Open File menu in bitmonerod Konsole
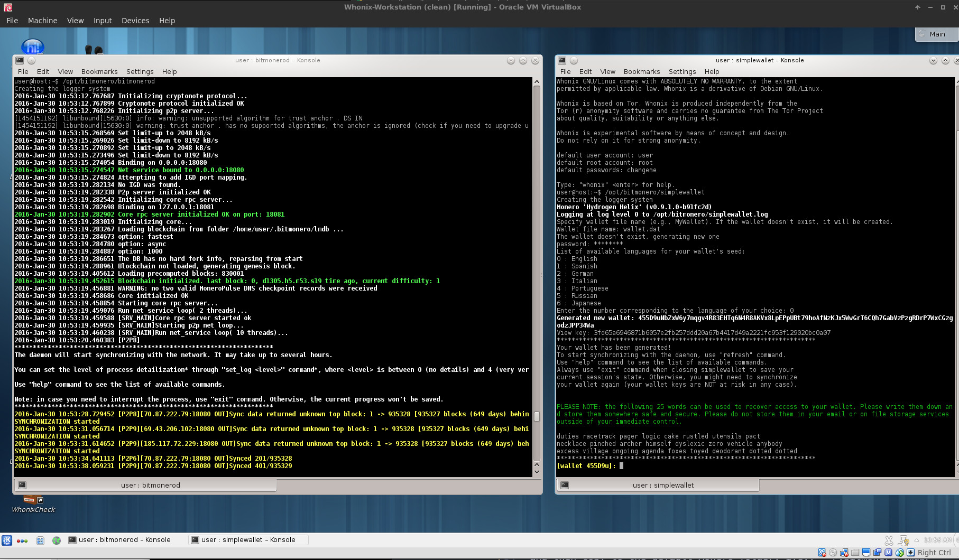 (x=23, y=72)
